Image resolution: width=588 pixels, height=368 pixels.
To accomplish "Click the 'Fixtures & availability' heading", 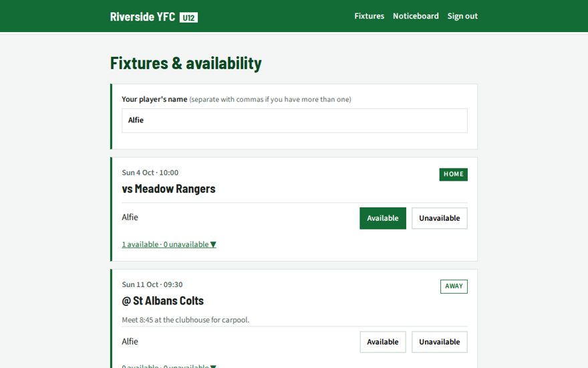I will pyautogui.click(x=186, y=63).
